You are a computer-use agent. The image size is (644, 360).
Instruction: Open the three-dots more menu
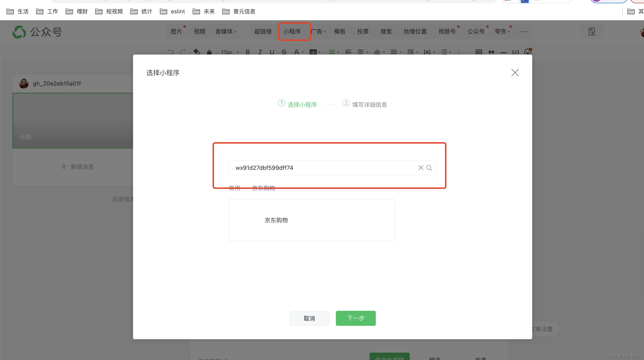pyautogui.click(x=523, y=31)
